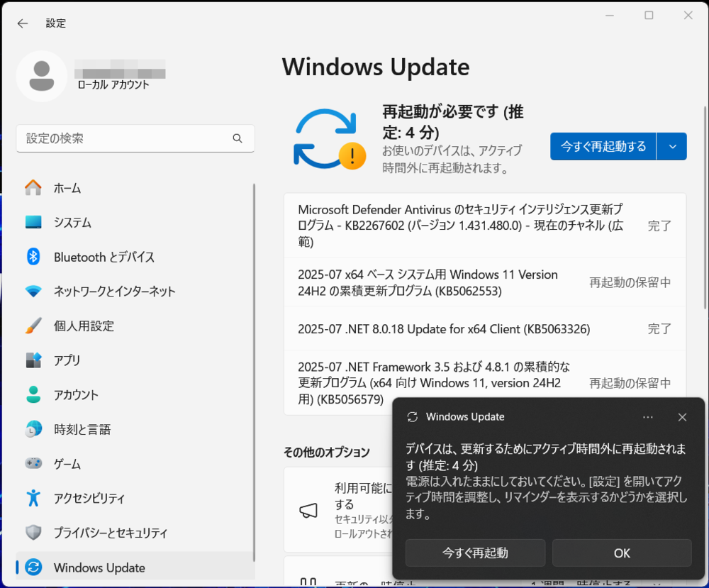Screen dimensions: 709x588
Task: Click the sidebar navigation scrollbar
Action: tap(254, 371)
